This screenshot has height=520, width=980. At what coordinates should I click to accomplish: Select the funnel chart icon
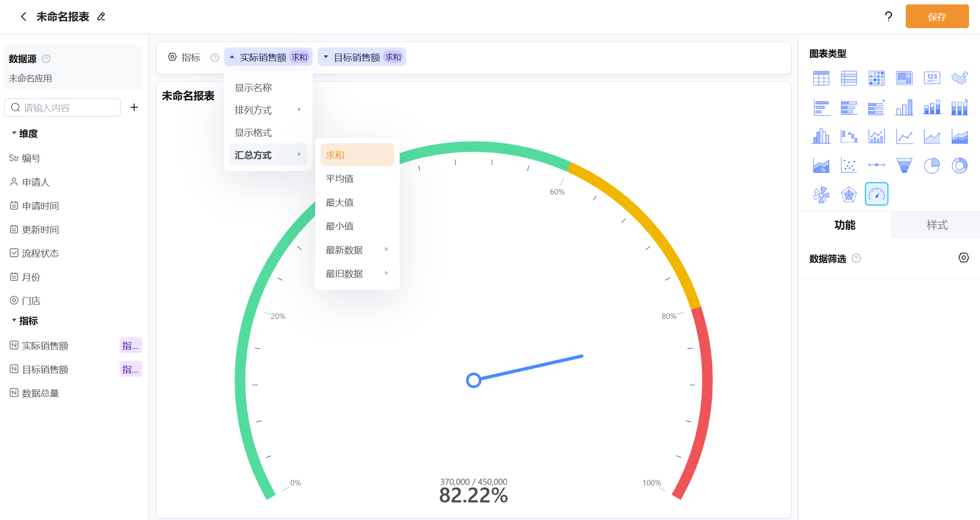[904, 165]
